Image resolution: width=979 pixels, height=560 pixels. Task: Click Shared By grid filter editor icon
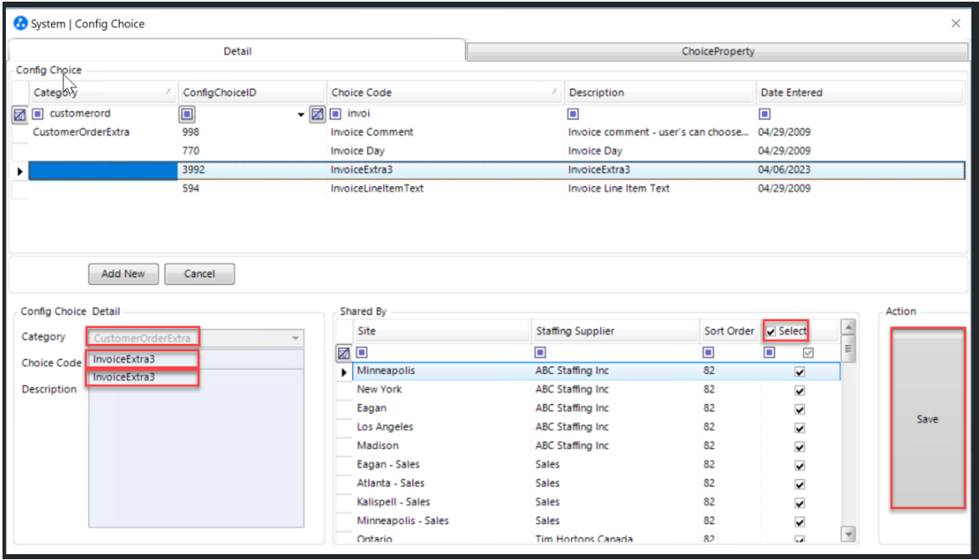click(343, 353)
